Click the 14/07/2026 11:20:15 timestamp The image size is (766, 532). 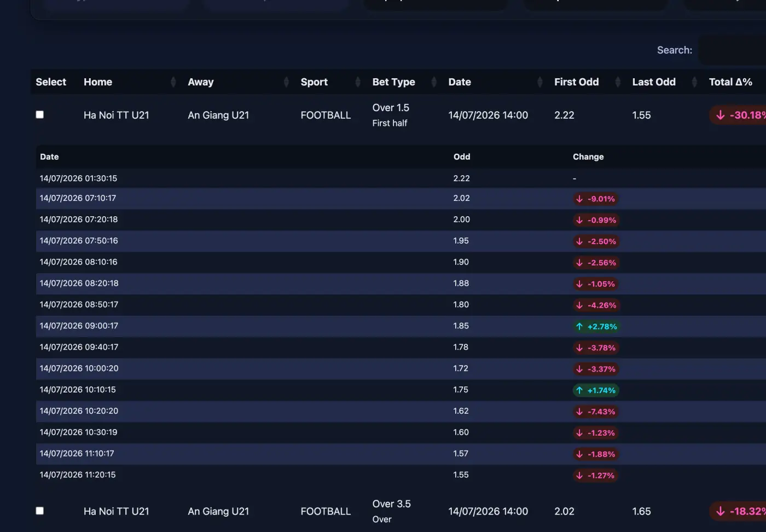coord(78,475)
